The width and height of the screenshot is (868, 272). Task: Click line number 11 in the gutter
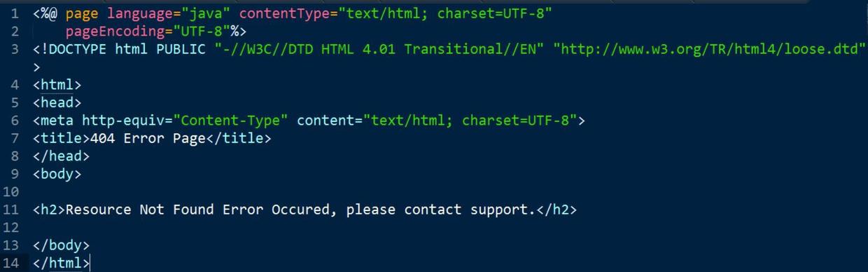pyautogui.click(x=11, y=210)
